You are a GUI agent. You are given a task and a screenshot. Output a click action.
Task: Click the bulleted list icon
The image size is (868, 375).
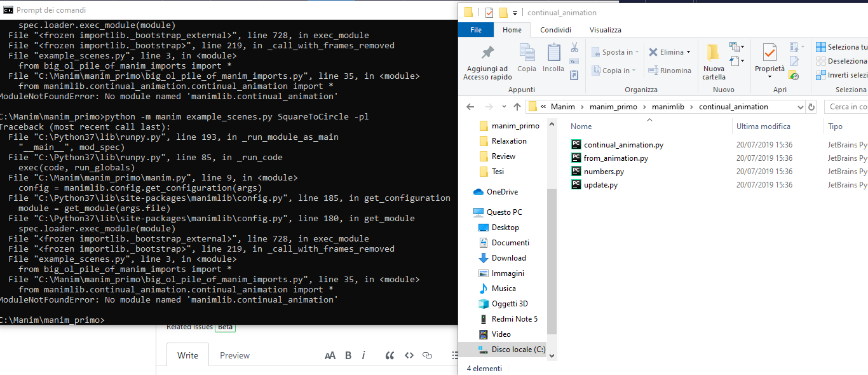[x=454, y=355]
